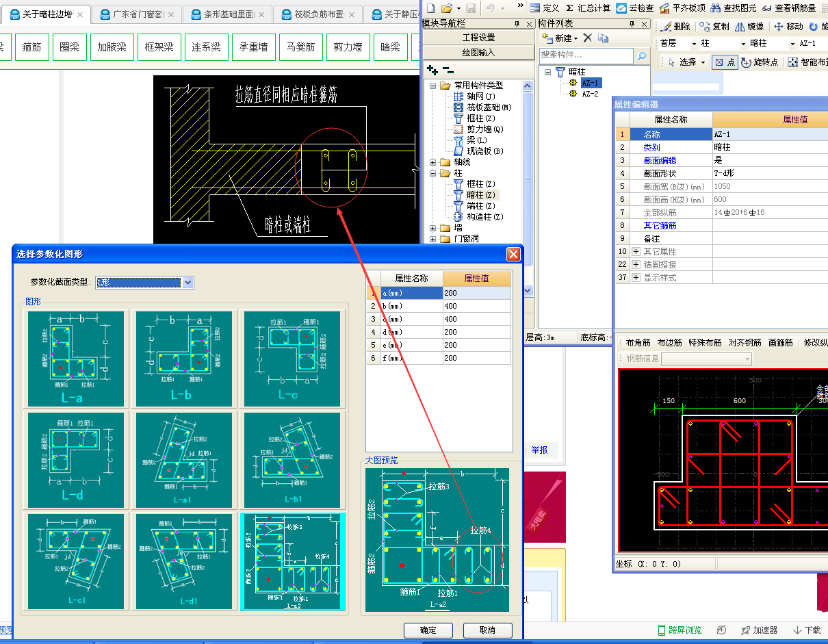Switch to 广东省门窗套 browser tab
The image size is (828, 644).
pyautogui.click(x=136, y=14)
